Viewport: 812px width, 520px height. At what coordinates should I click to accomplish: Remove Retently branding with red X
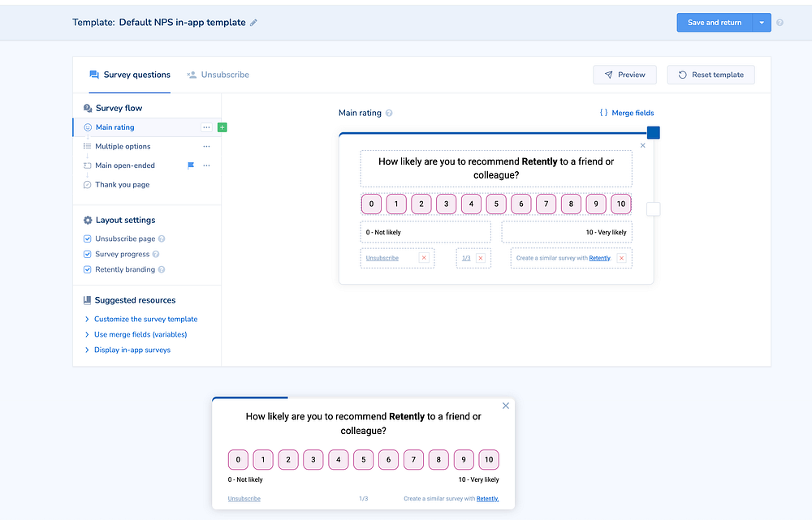622,258
